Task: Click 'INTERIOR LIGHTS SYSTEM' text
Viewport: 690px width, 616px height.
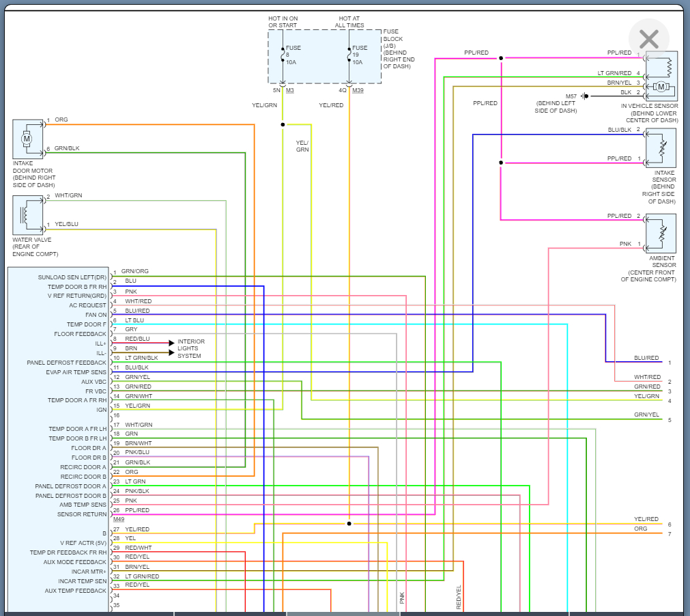Action: coord(190,348)
